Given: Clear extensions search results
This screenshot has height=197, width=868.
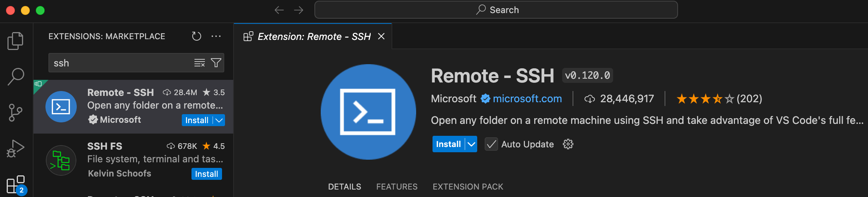Looking at the screenshot, I should click(200, 63).
